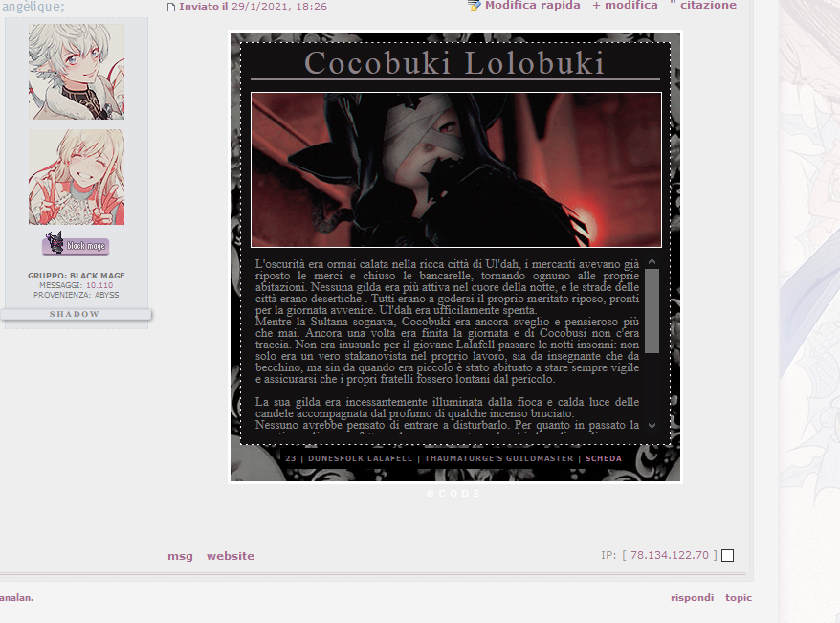Open the 10,110 messages count link
This screenshot has width=840, height=623.
99,285
